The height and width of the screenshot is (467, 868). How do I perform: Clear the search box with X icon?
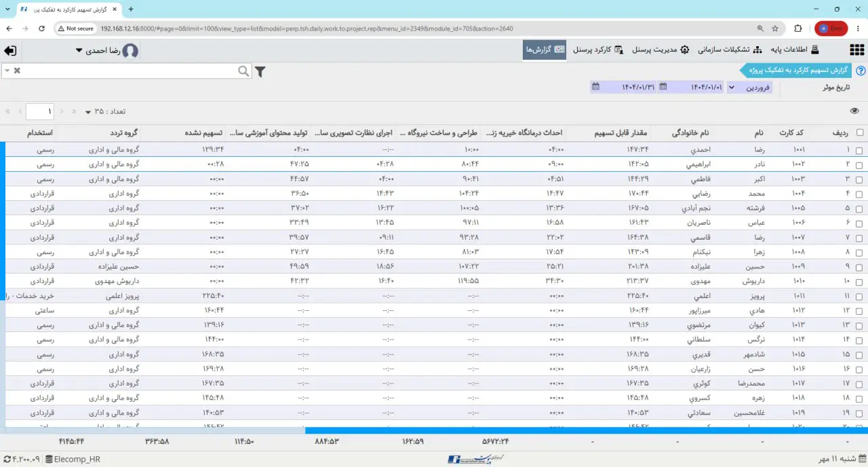tap(17, 71)
